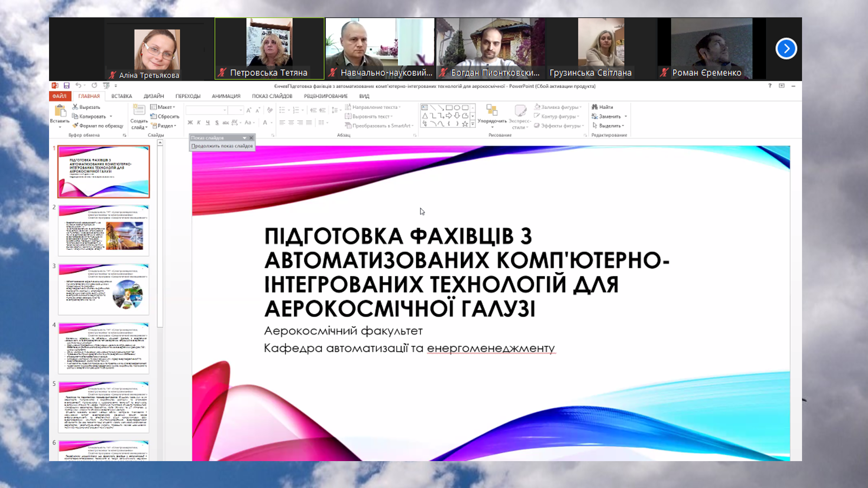Screen dimensions: 868x488
Task: Switch to the ВСТАВКА ribbon tab
Action: [x=122, y=96]
